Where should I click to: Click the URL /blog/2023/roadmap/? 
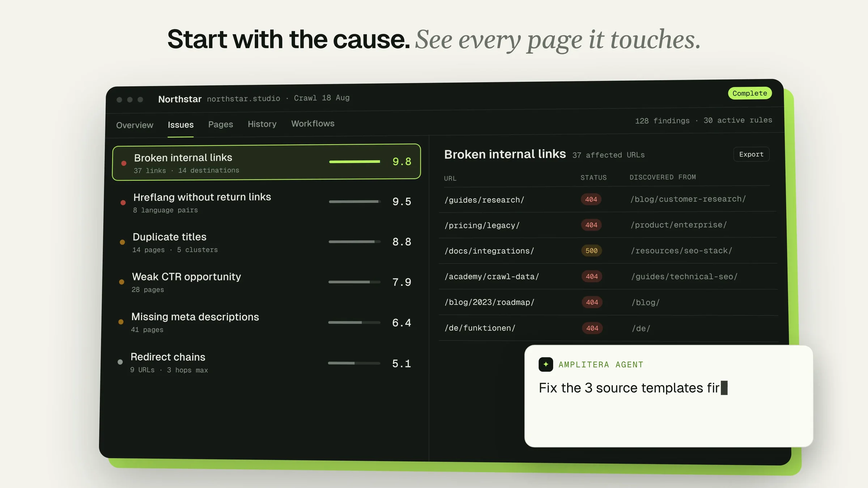[490, 302]
